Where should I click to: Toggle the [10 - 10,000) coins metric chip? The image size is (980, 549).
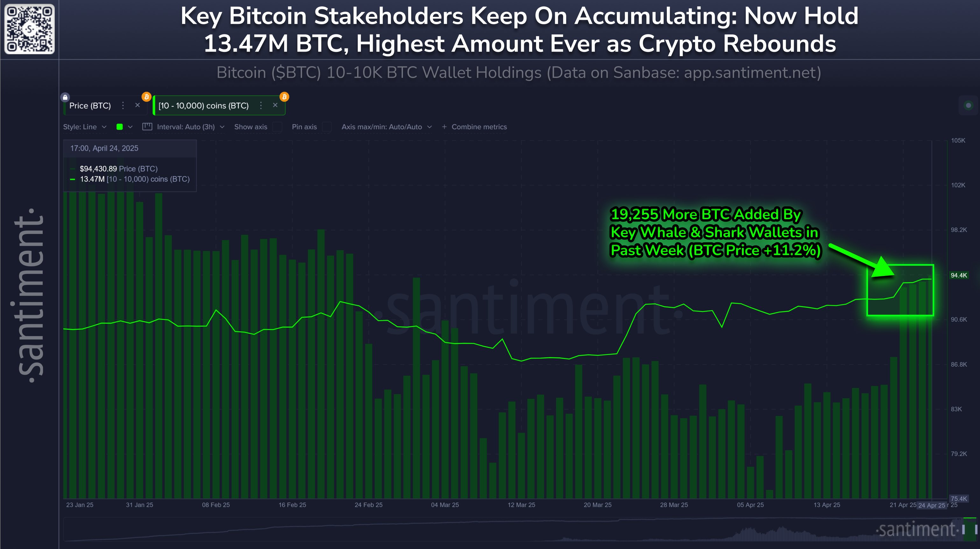point(203,105)
